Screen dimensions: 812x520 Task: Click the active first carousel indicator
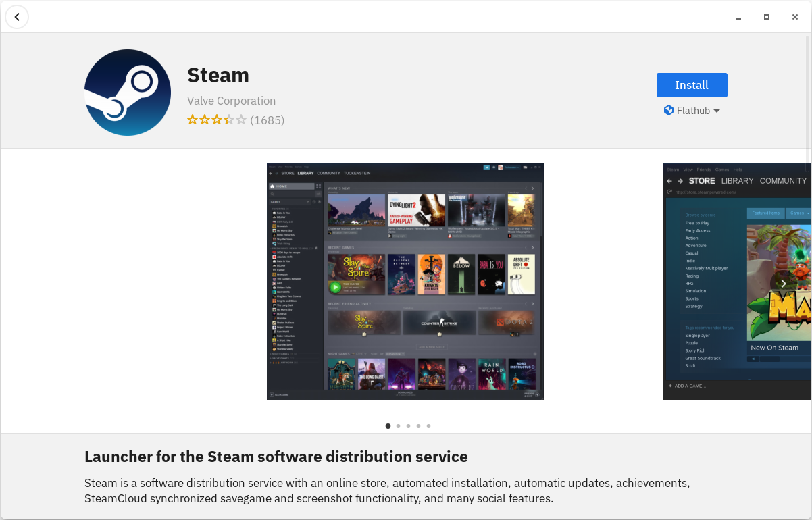[x=388, y=426]
